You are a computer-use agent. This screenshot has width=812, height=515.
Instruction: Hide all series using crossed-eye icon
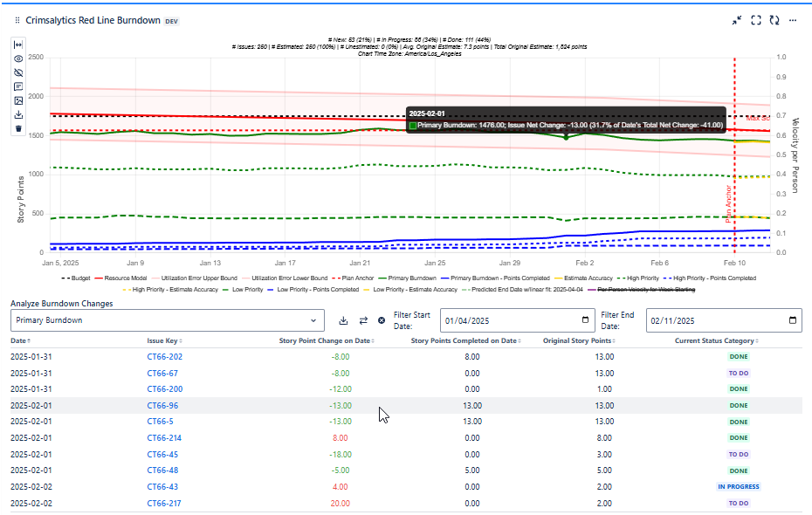[x=18, y=72]
